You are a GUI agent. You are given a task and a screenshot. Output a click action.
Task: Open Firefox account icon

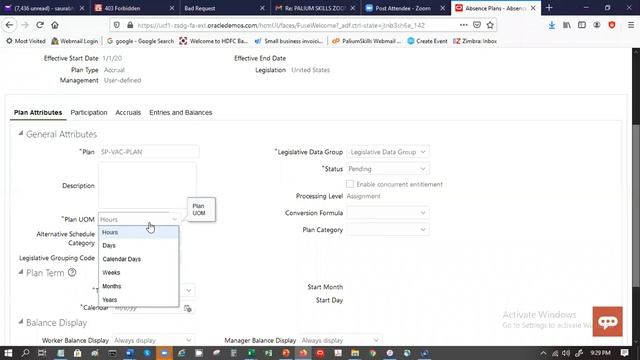click(597, 25)
